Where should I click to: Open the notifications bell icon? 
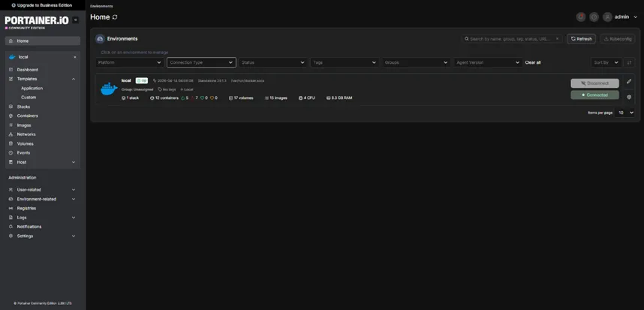pyautogui.click(x=580, y=17)
